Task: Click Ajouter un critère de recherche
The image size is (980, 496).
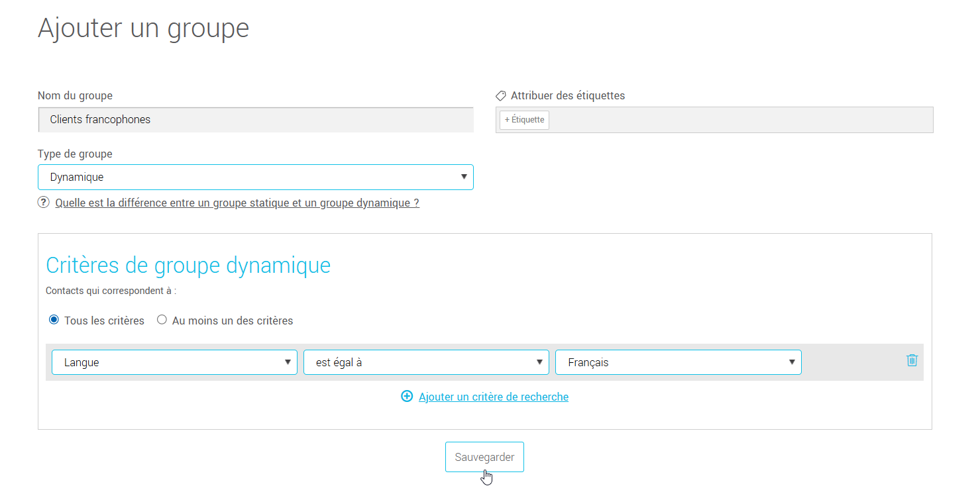Action: pos(493,396)
